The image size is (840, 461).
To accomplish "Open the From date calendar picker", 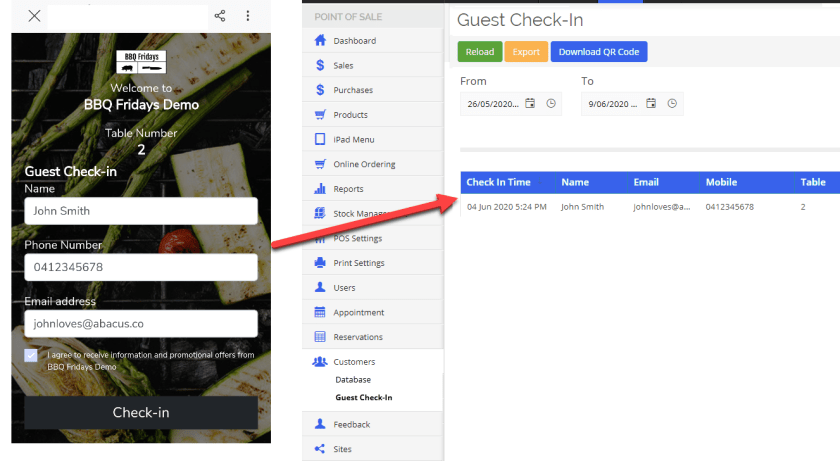I will [530, 103].
